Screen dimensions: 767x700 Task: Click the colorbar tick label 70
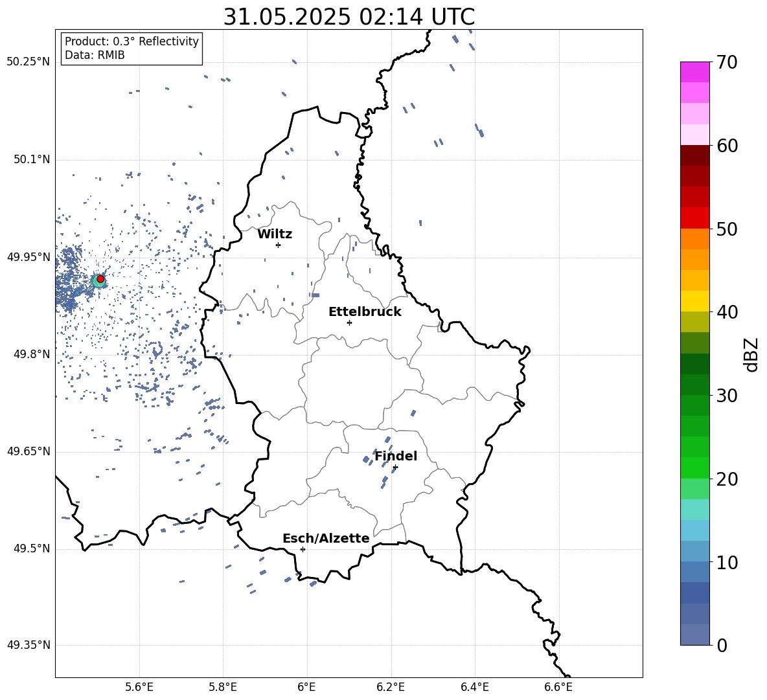point(727,62)
